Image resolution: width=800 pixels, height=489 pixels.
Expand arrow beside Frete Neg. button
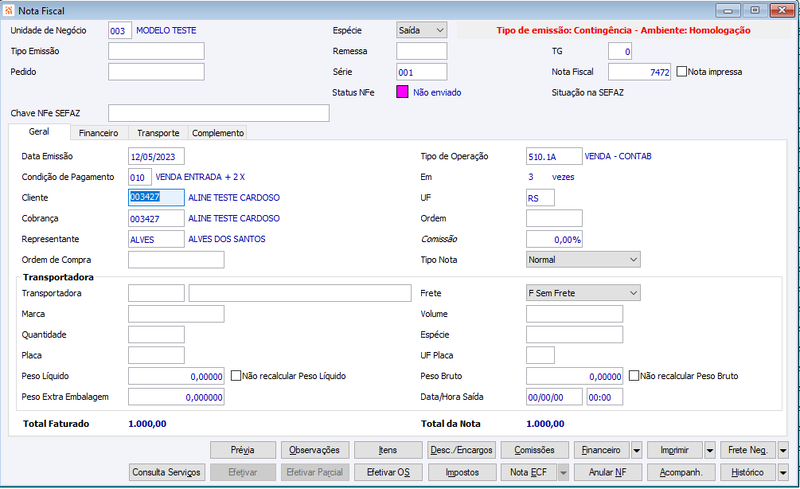(783, 450)
